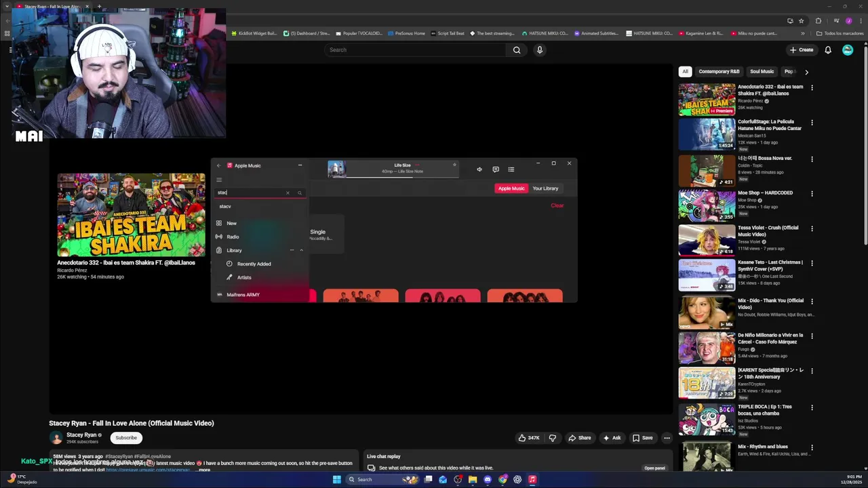Switch search scope to Apple Music
Screen dimensions: 868x488
click(511, 188)
